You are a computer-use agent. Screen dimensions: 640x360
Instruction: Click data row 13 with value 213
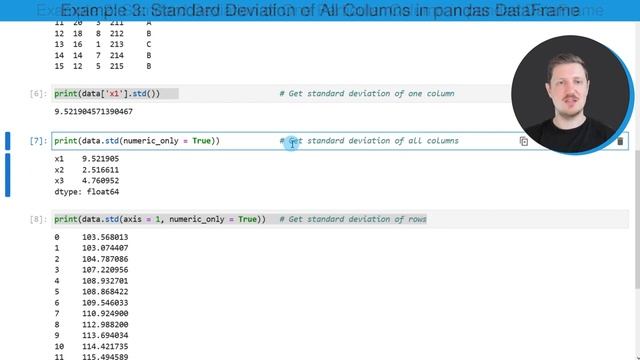tap(103, 44)
